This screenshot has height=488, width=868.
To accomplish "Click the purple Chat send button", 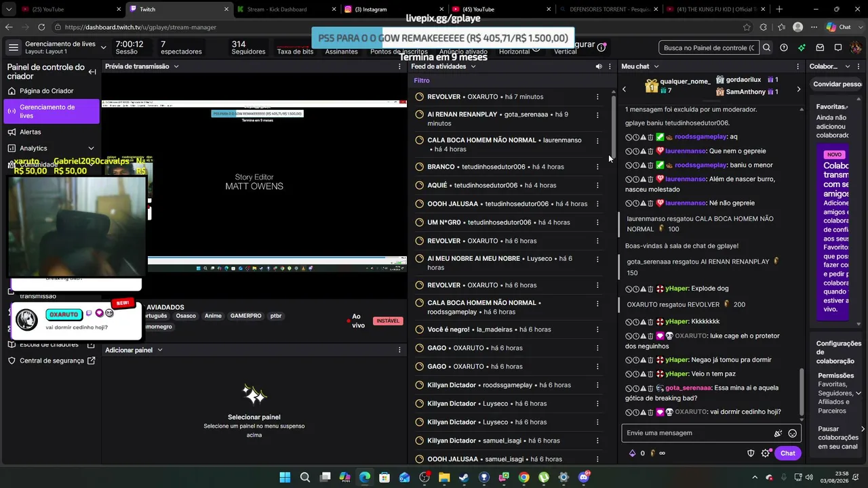I will [x=788, y=453].
